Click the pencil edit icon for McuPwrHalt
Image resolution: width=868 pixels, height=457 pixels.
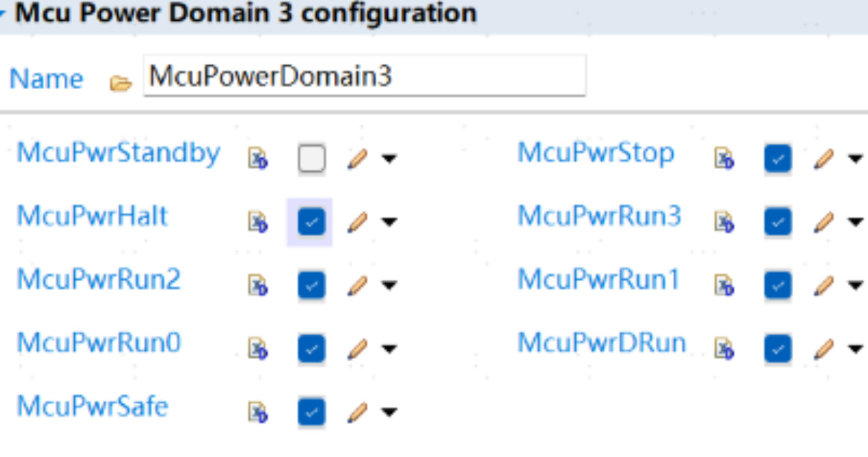[358, 223]
